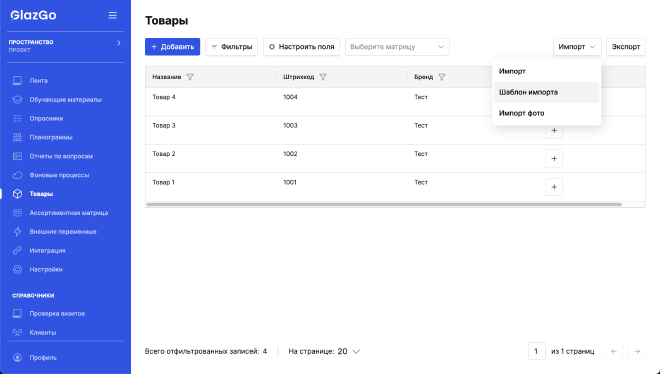Go to Планограммы in sidebar

click(x=51, y=137)
